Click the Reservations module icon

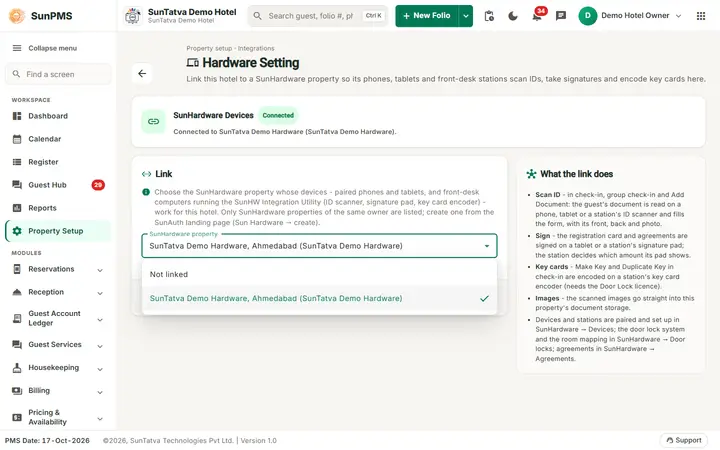click(x=17, y=269)
